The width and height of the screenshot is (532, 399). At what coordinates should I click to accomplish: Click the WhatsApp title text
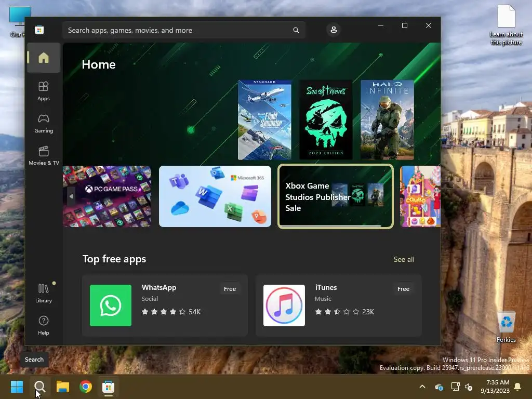point(159,287)
